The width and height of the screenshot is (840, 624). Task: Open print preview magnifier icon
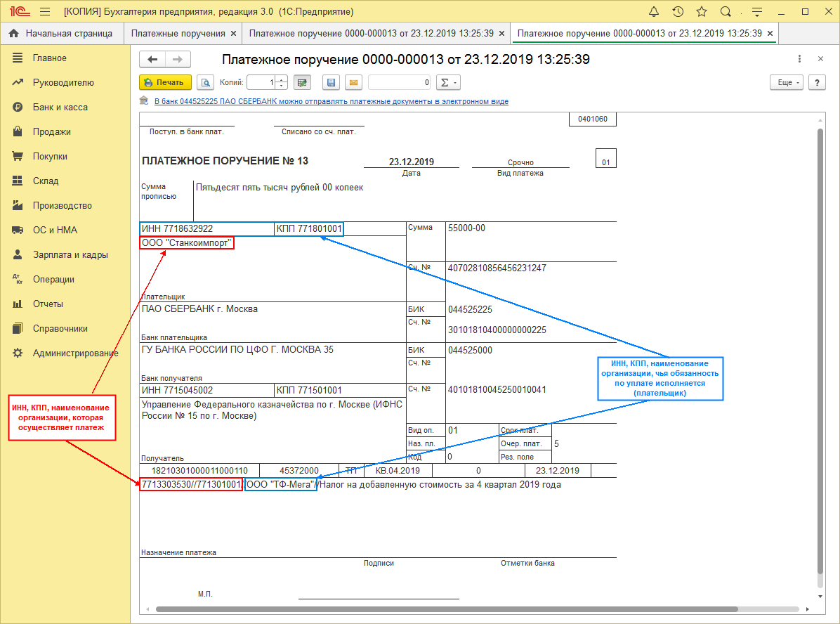(205, 82)
